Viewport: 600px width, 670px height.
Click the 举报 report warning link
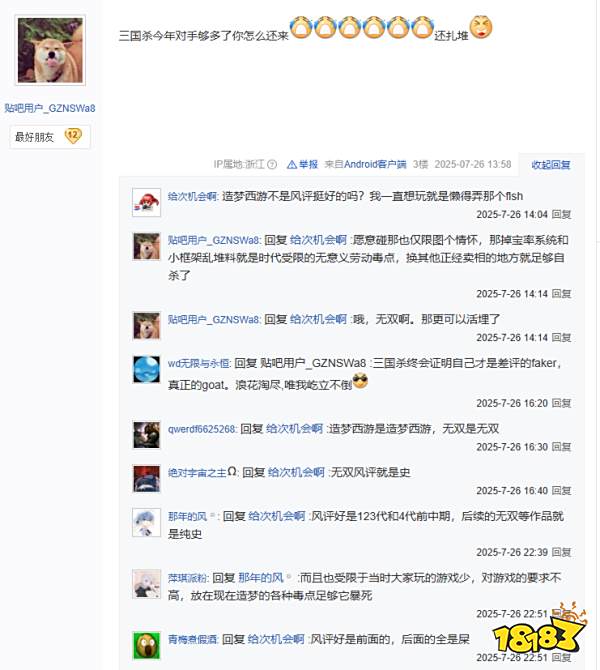(x=303, y=165)
